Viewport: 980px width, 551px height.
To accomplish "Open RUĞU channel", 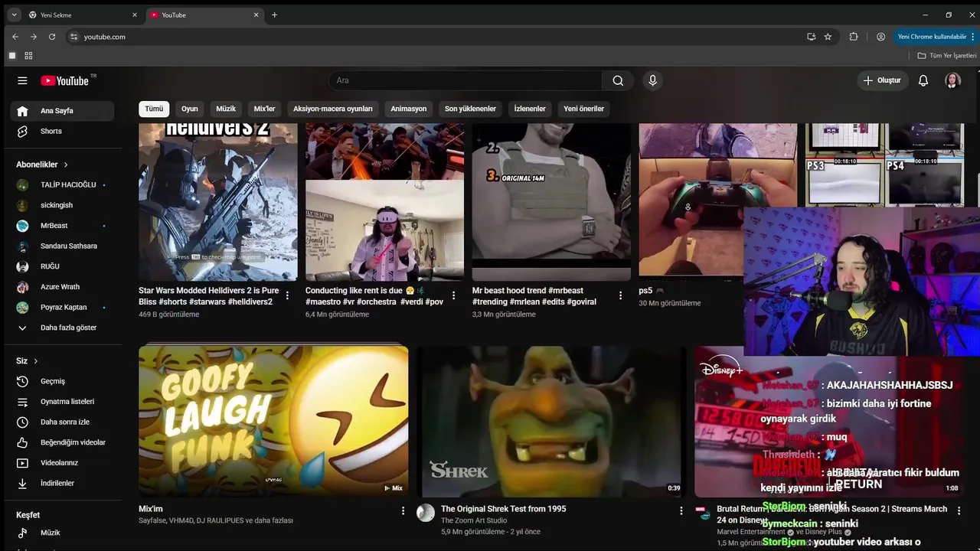I will point(62,266).
